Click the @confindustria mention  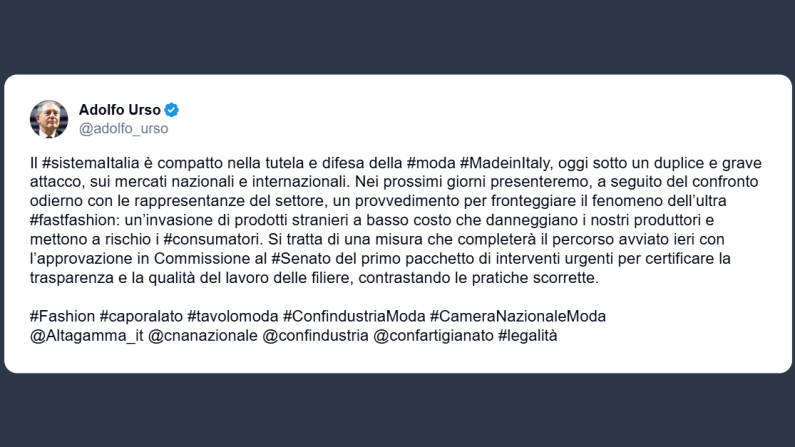coord(314,335)
